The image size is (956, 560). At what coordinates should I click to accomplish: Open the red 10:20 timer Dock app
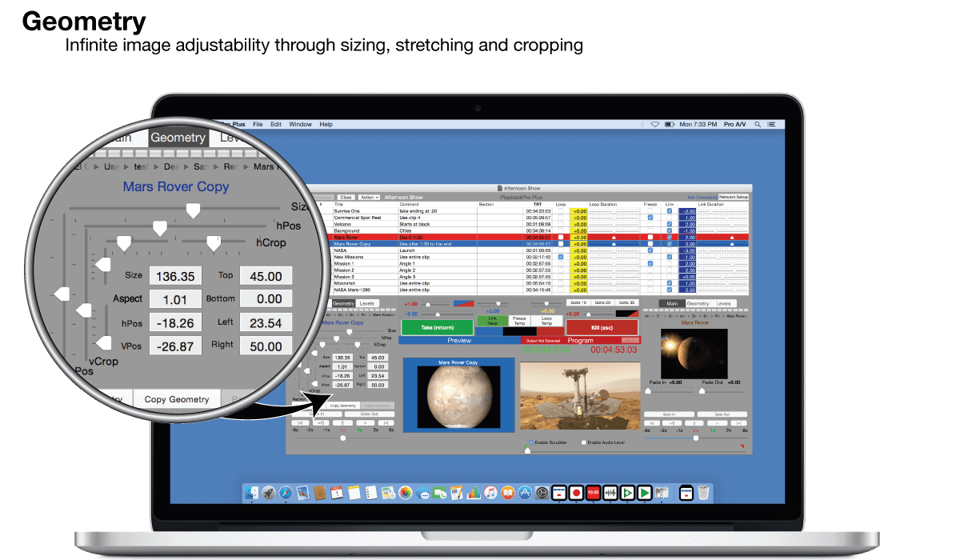pos(594,492)
